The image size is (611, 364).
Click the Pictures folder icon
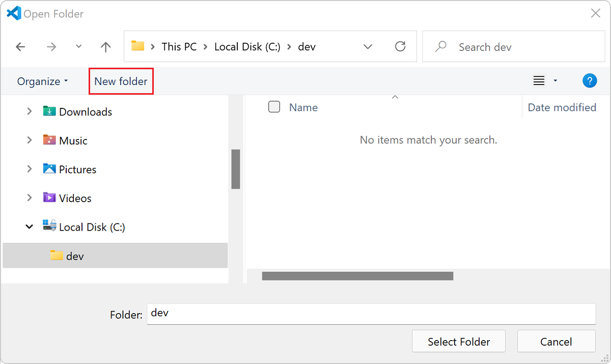click(49, 169)
